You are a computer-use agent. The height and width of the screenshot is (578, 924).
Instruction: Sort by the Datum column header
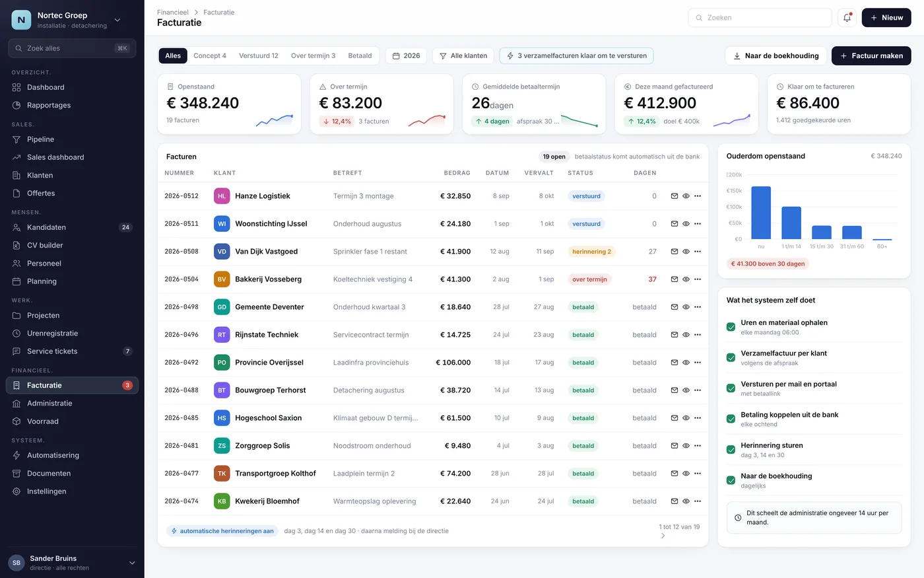point(497,173)
